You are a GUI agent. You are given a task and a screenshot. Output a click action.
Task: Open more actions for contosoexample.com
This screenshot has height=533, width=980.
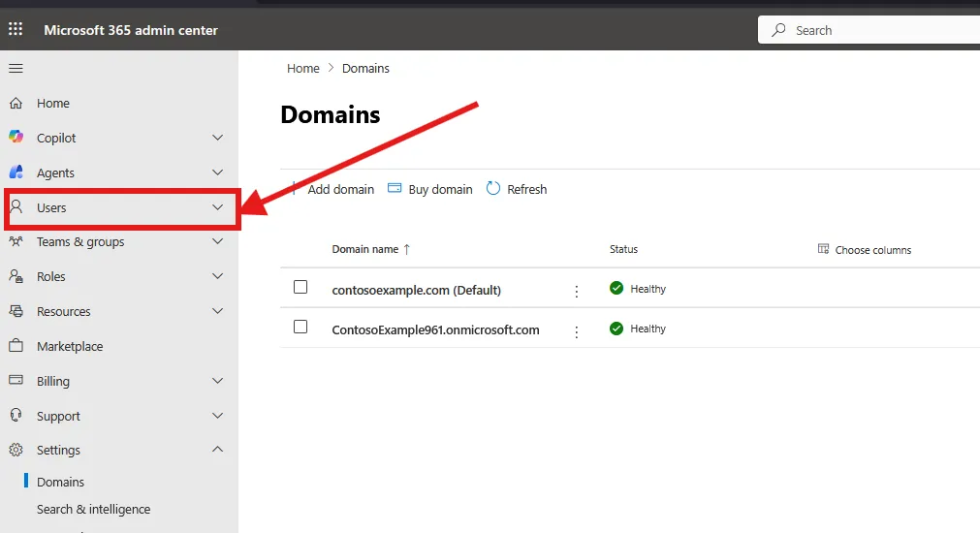pyautogui.click(x=576, y=291)
